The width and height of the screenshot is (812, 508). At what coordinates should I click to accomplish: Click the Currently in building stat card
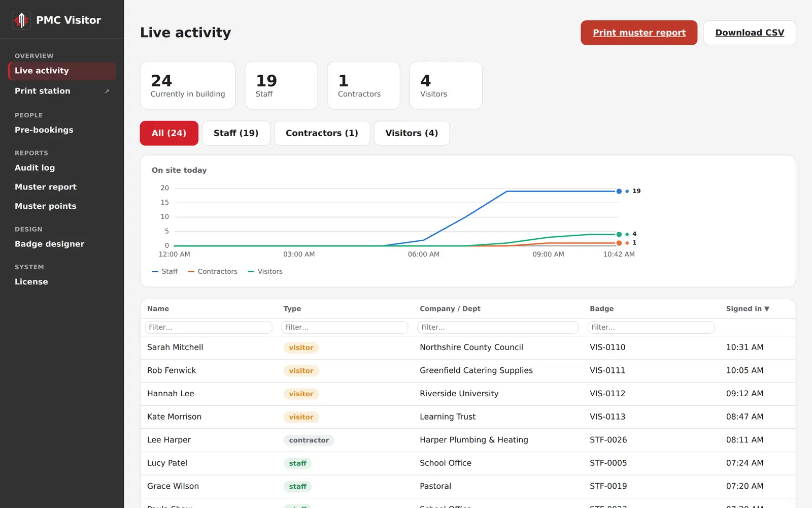tap(188, 85)
